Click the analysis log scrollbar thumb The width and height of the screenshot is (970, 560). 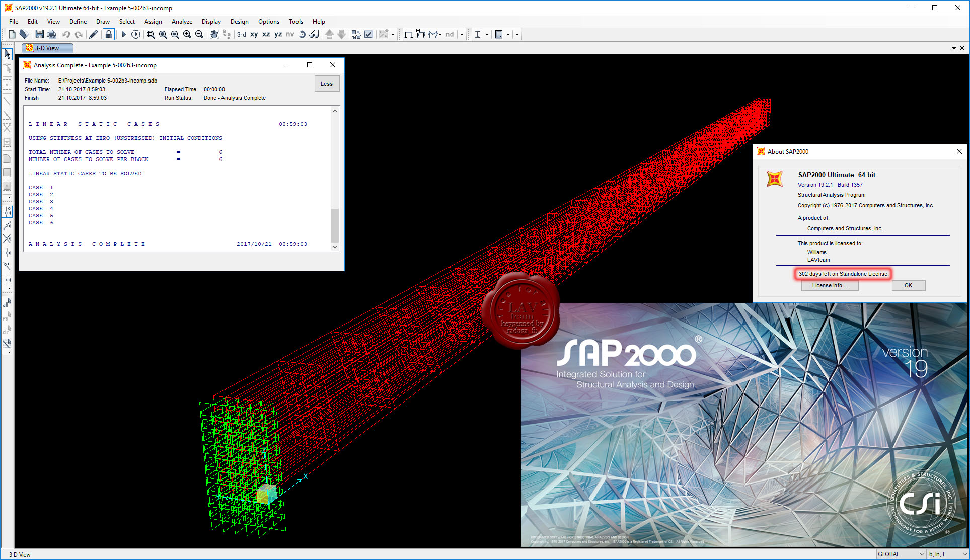pyautogui.click(x=335, y=224)
